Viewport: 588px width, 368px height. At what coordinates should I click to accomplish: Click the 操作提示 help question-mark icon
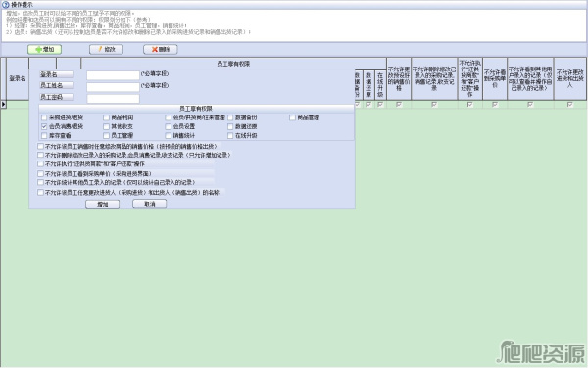coord(5,5)
